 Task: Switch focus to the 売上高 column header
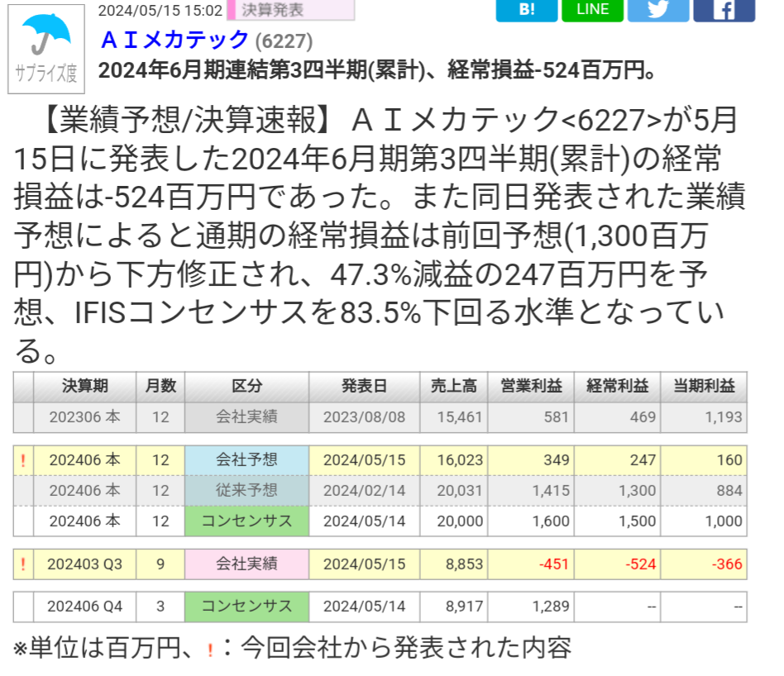pos(453,386)
